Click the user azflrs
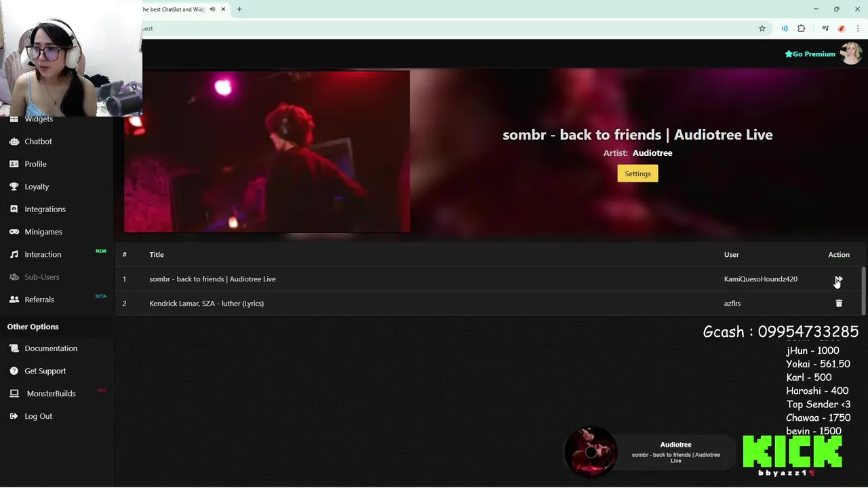868x488 pixels. 732,304
